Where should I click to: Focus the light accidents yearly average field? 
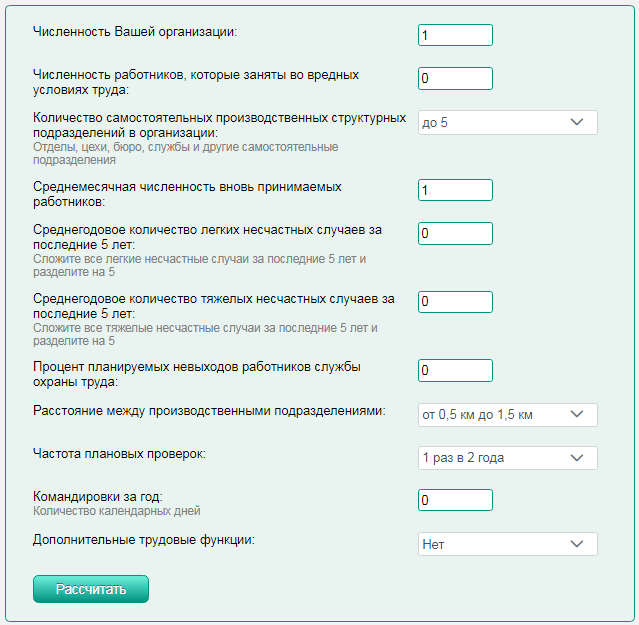coord(455,233)
